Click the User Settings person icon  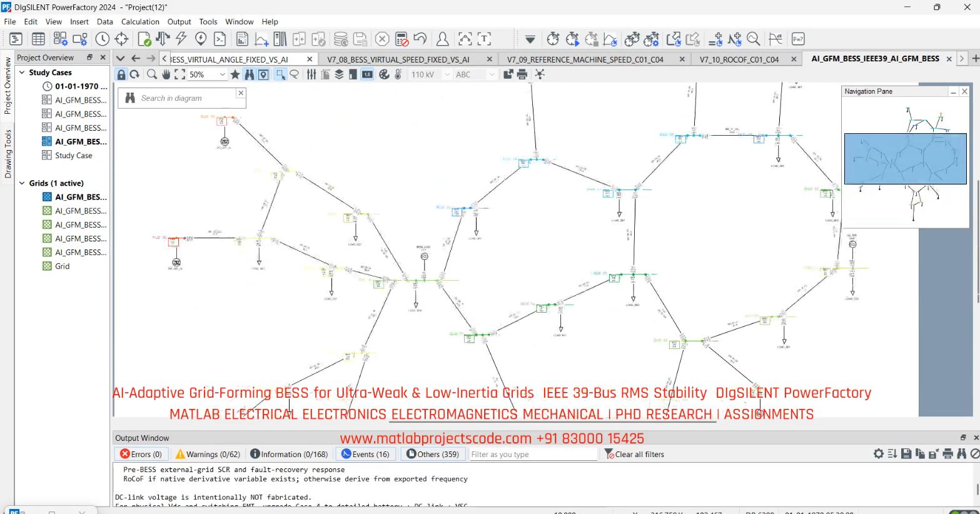442,39
